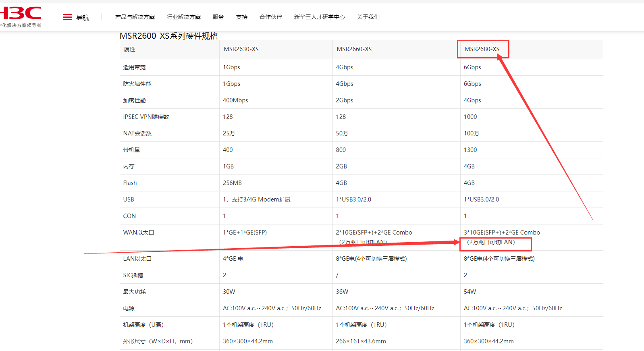
Task: Click the 266×161×43.6mm dimensions cell
Action: tap(361, 341)
